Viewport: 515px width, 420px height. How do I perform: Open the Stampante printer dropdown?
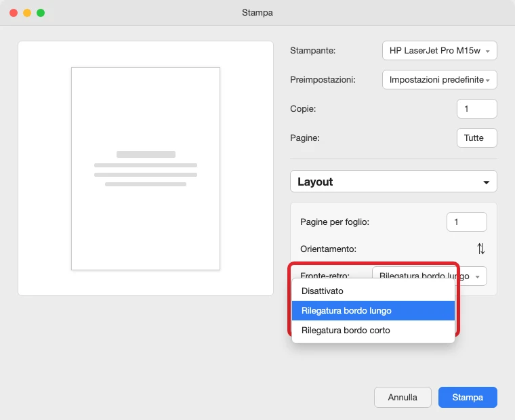pyautogui.click(x=440, y=51)
